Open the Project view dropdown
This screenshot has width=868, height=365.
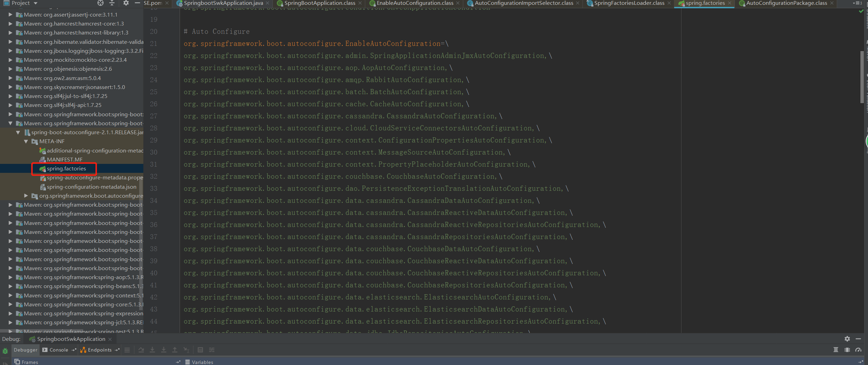click(x=36, y=3)
